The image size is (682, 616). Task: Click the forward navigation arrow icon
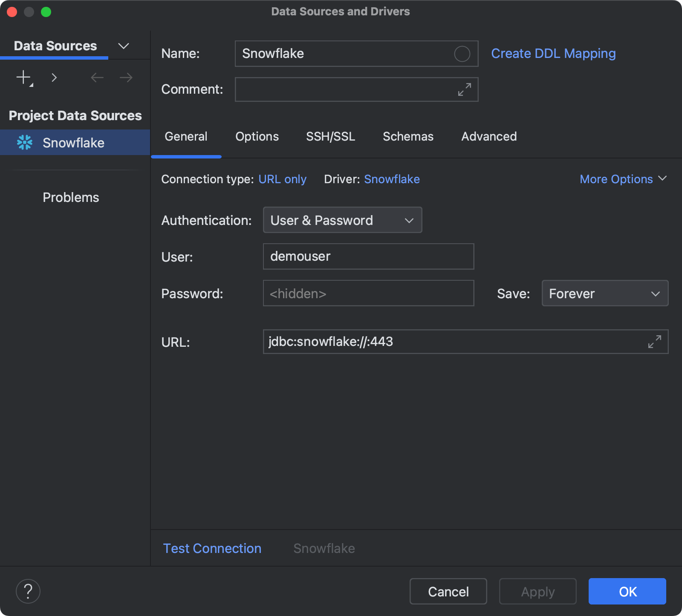(x=125, y=78)
